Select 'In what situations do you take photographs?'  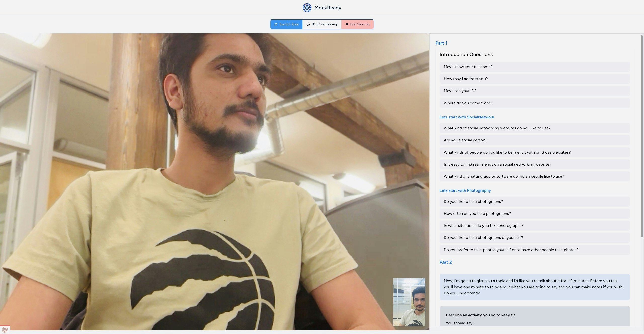(535, 226)
